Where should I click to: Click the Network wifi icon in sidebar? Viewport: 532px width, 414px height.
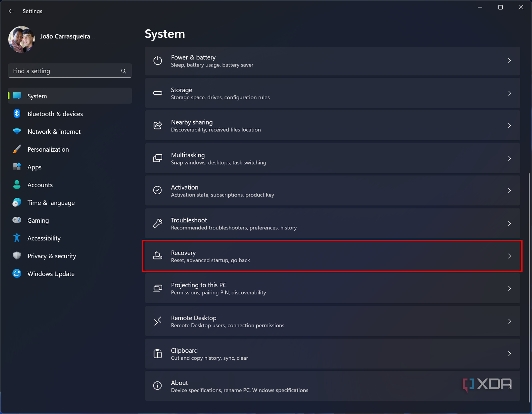(x=17, y=131)
